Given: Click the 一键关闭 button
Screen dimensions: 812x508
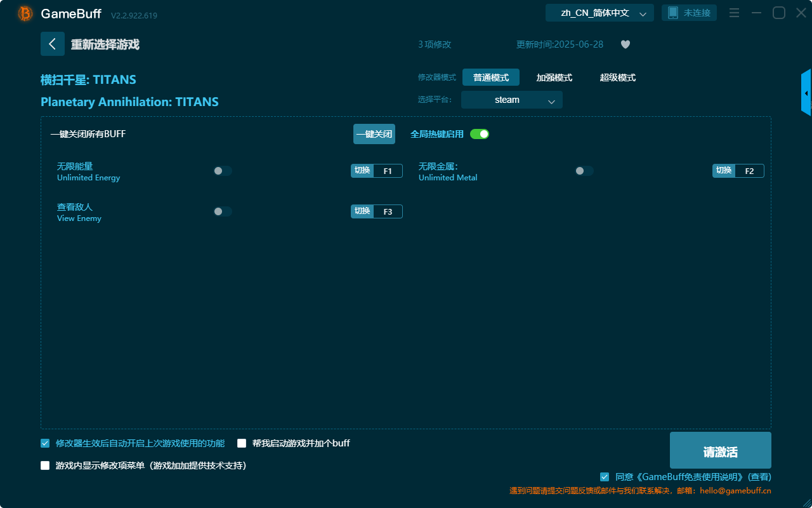Looking at the screenshot, I should click(374, 134).
